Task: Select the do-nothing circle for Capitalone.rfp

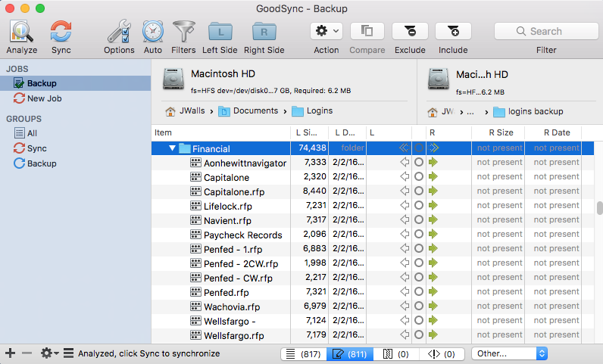Action: pyautogui.click(x=418, y=191)
